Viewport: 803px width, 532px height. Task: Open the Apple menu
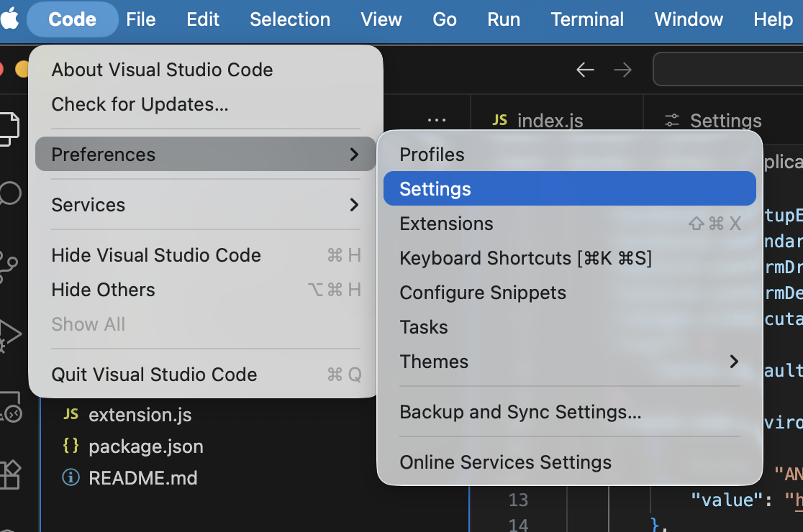[10, 19]
